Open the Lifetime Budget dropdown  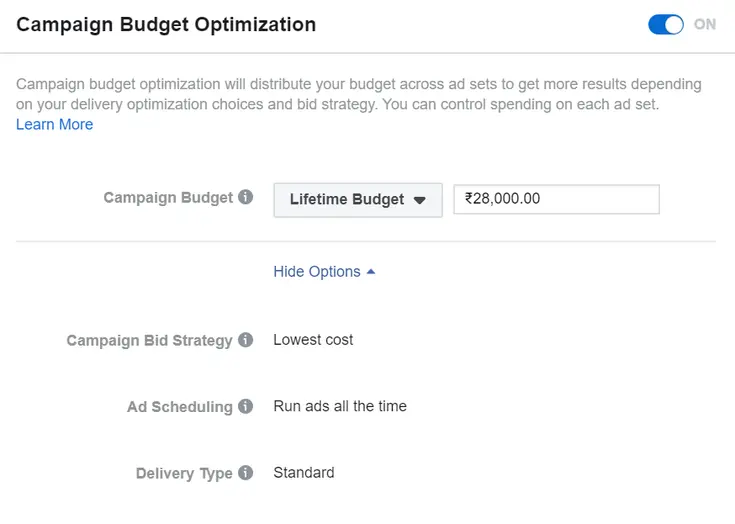357,200
